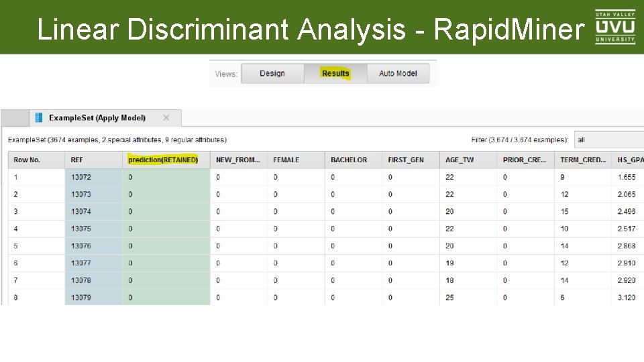Click the ExampleSet table icon on tab
The height and width of the screenshot is (362, 644).
39,118
